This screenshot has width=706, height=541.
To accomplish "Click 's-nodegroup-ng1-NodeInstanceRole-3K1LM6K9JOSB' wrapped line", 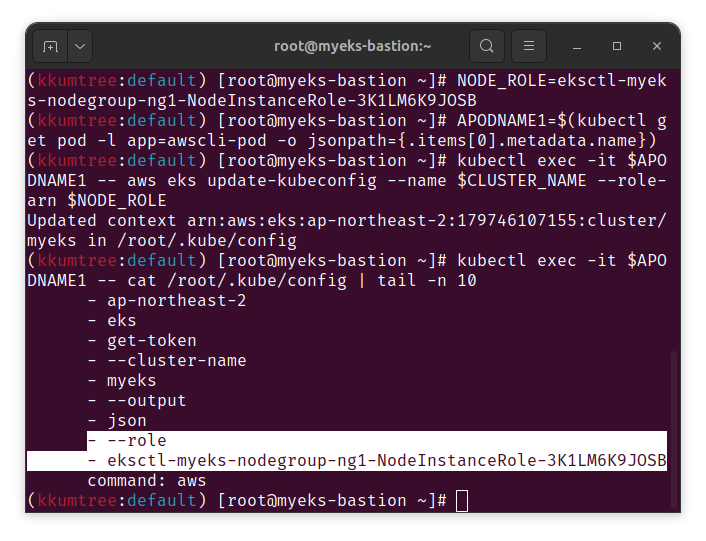I will [x=252, y=101].
